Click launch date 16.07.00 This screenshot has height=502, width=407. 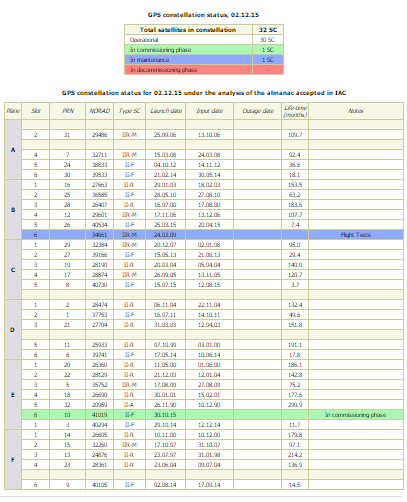point(165,205)
